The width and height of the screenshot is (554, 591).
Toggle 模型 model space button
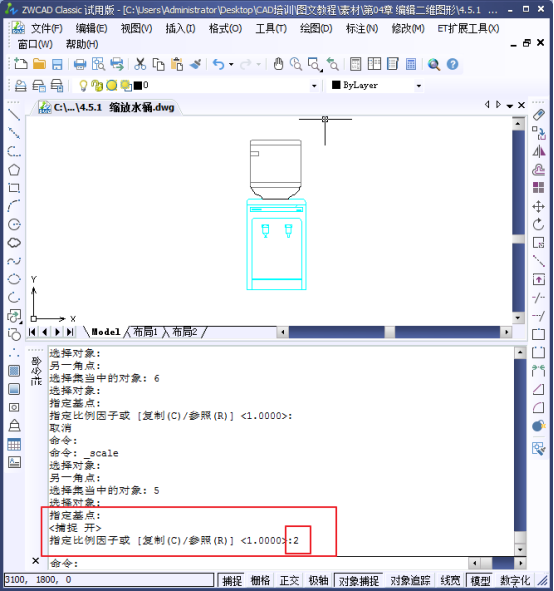tap(481, 580)
